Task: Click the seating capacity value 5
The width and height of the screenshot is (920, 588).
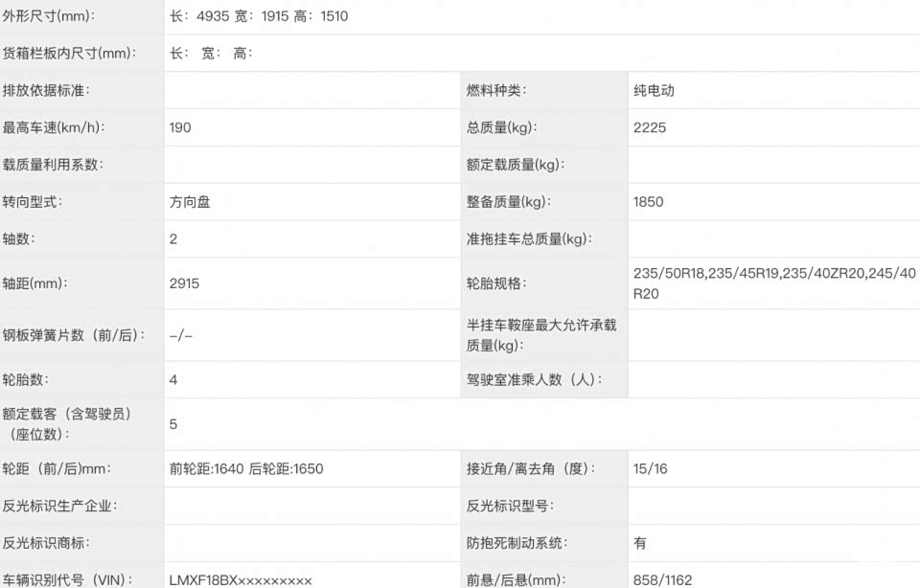Action: click(x=173, y=424)
